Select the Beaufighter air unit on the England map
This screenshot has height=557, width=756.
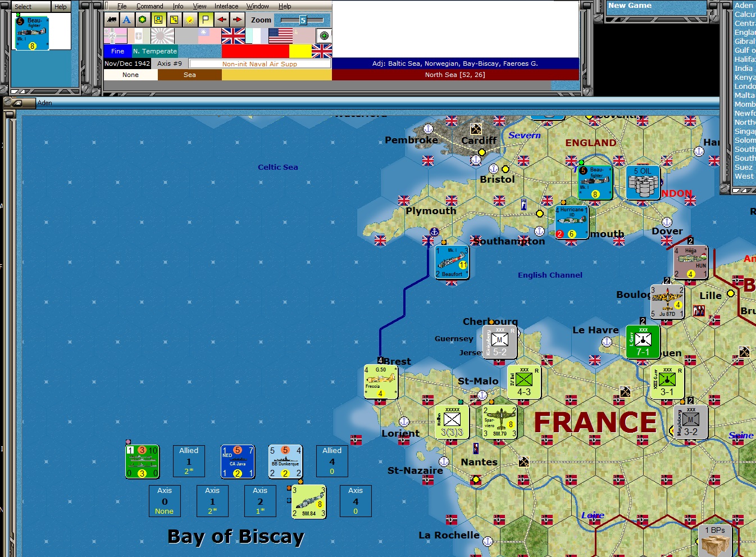[595, 182]
